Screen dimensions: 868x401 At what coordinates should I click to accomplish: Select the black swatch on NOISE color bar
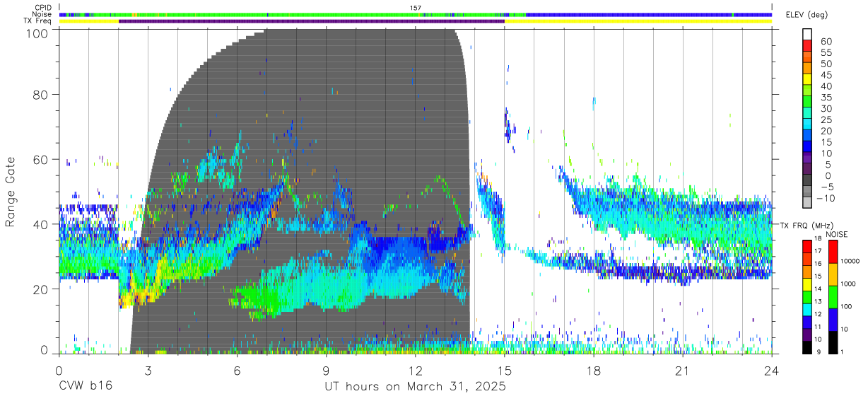(832, 342)
